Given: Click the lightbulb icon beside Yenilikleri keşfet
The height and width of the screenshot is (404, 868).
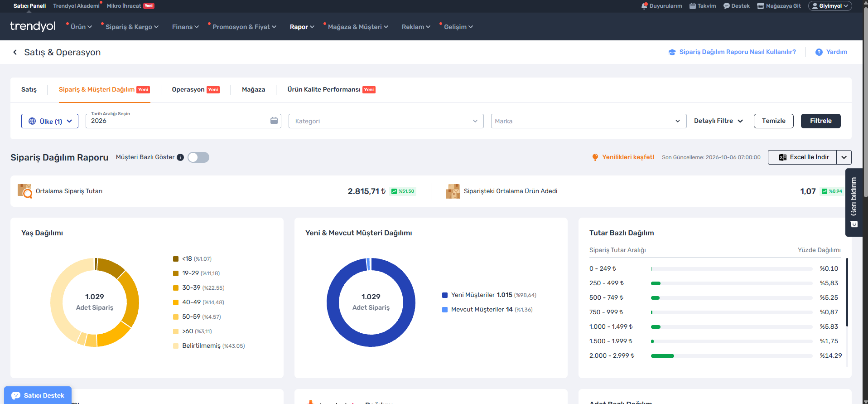Looking at the screenshot, I should point(595,157).
